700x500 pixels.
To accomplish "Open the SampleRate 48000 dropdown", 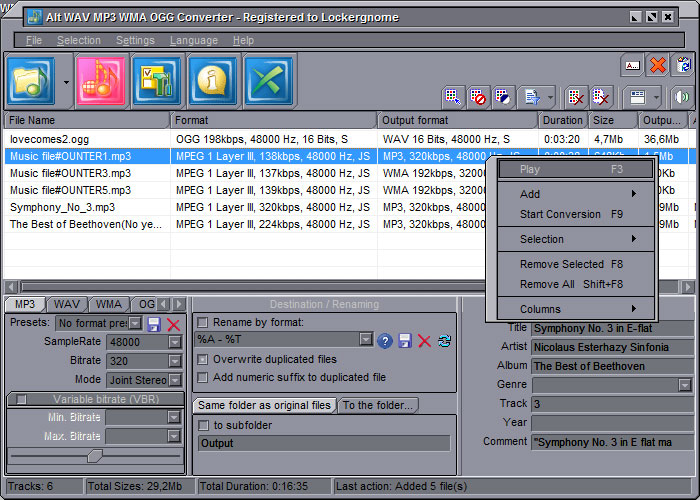I will pyautogui.click(x=175, y=342).
